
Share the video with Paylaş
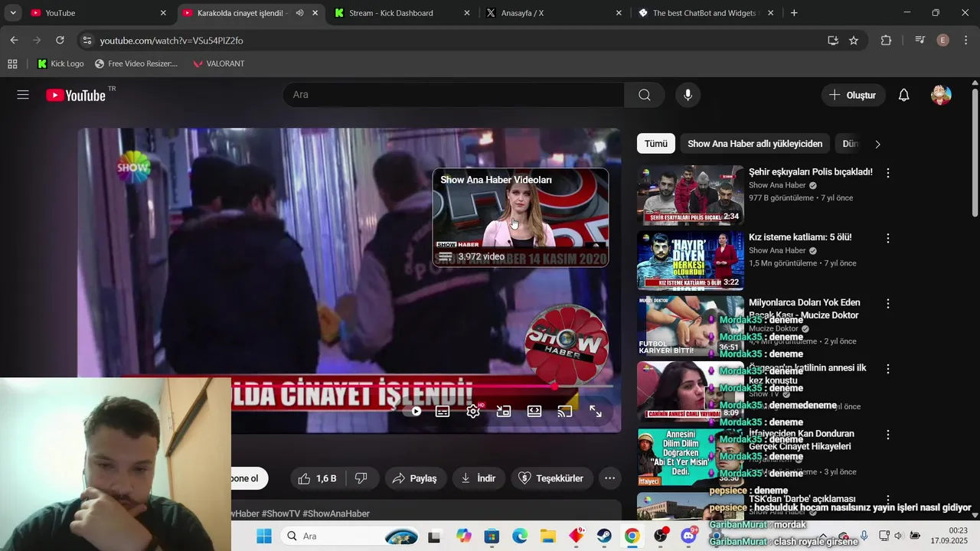pyautogui.click(x=415, y=478)
